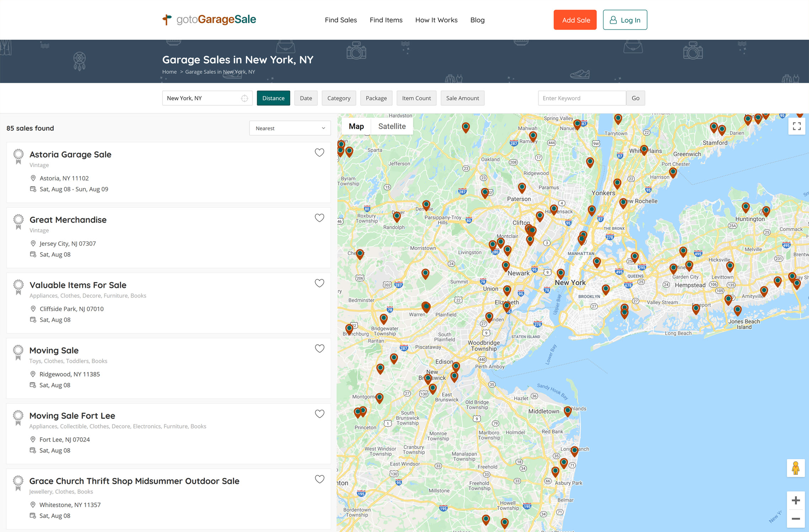Open Find Items in top navigation
This screenshot has width=809, height=532.
(x=386, y=20)
